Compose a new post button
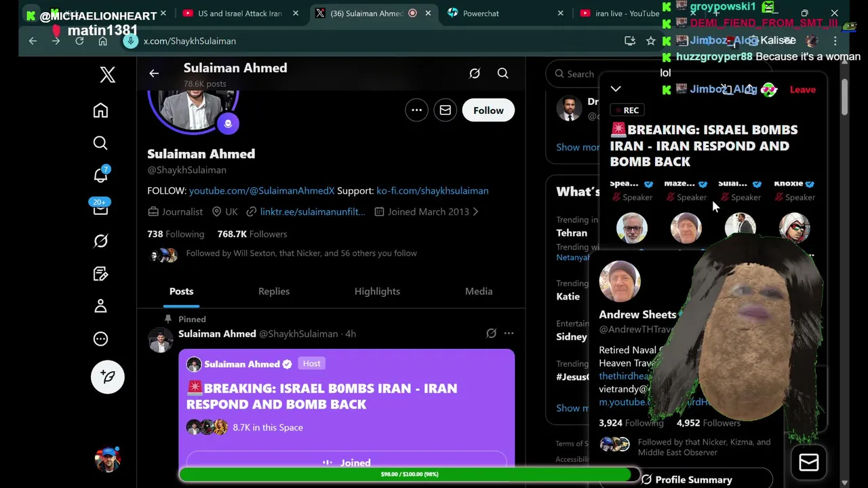Screen dimensions: 868x488 click(x=108, y=377)
